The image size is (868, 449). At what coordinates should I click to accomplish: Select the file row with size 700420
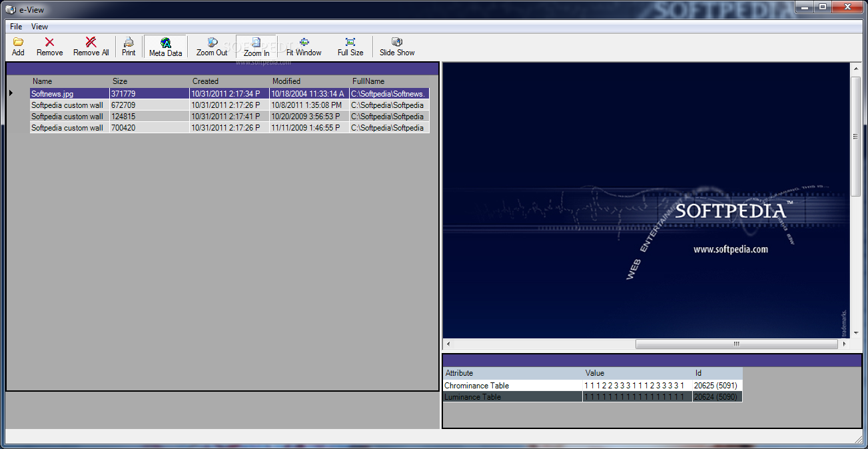coord(230,128)
